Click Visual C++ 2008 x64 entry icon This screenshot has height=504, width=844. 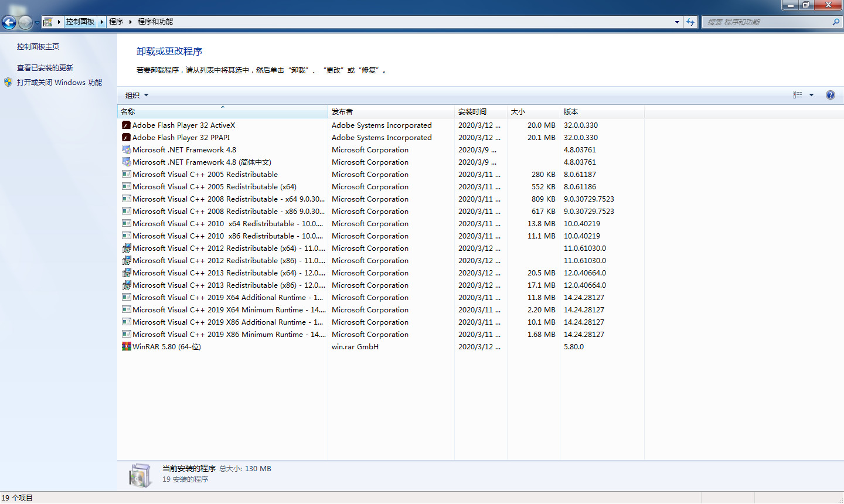[126, 199]
